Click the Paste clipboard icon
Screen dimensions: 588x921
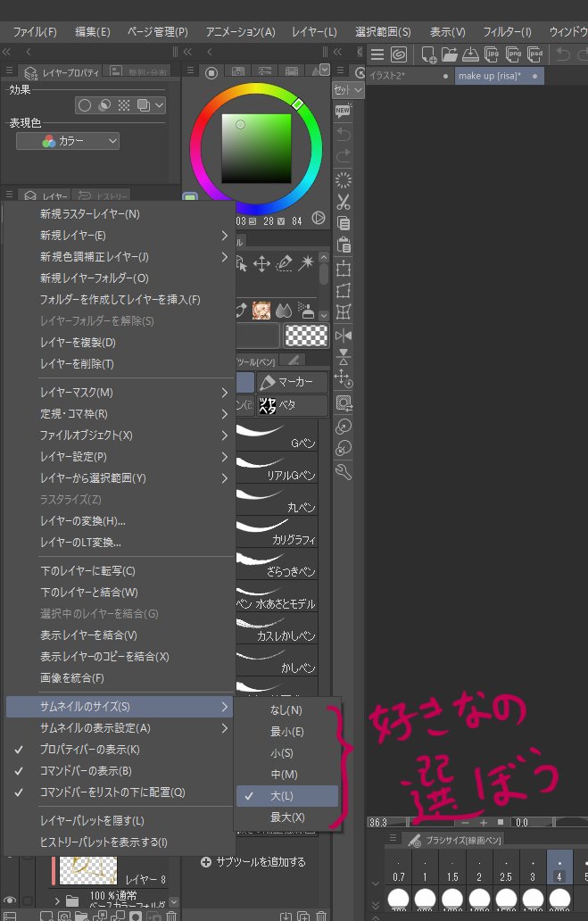pos(343,245)
